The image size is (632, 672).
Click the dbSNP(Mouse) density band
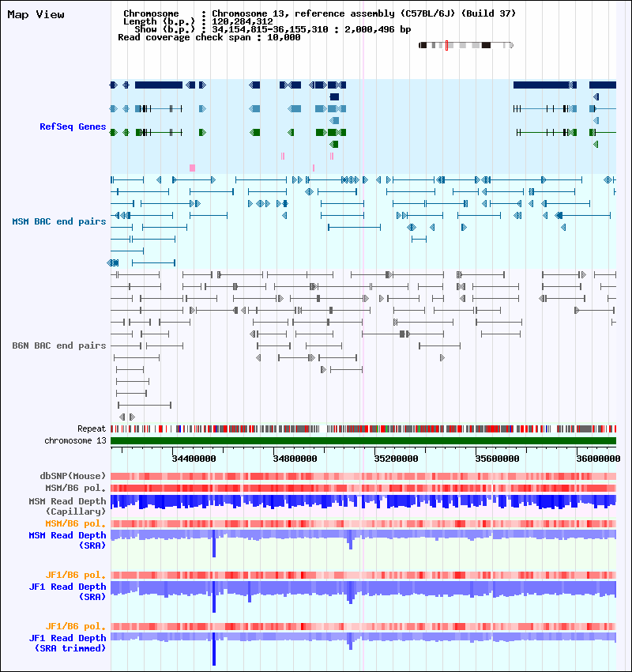tap(363, 476)
